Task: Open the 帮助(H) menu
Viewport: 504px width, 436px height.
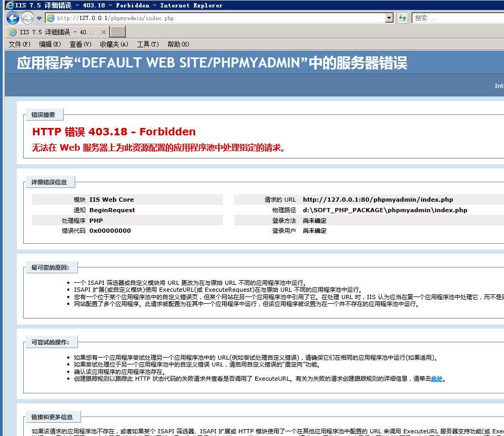Action: tap(178, 44)
